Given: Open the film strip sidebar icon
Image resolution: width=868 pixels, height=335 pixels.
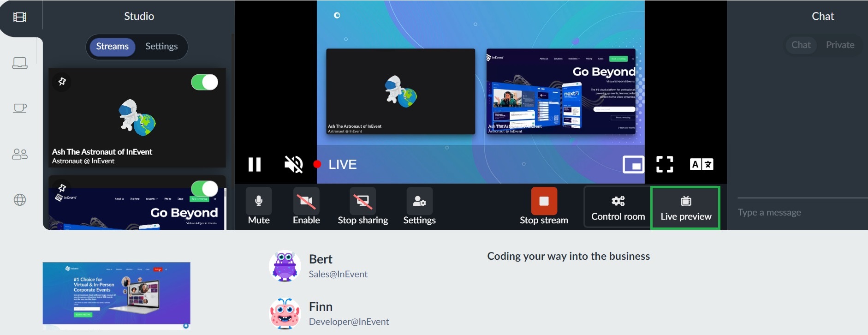Looking at the screenshot, I should (20, 18).
